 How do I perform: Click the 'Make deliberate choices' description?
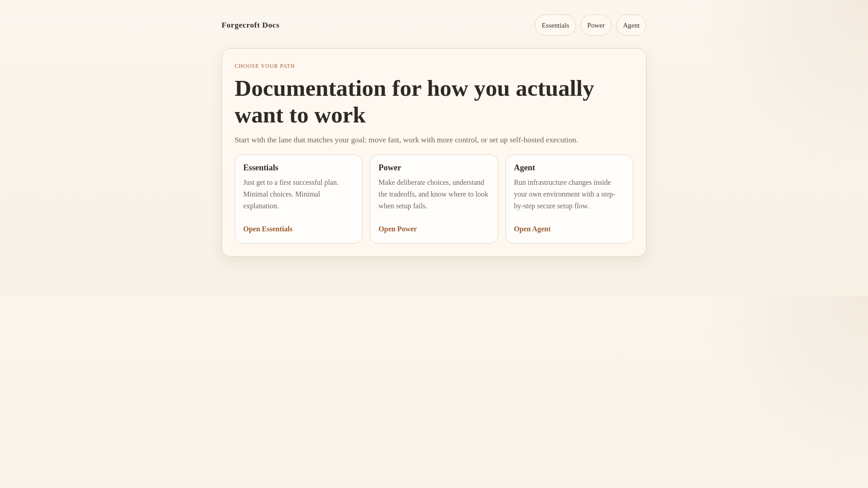click(433, 194)
